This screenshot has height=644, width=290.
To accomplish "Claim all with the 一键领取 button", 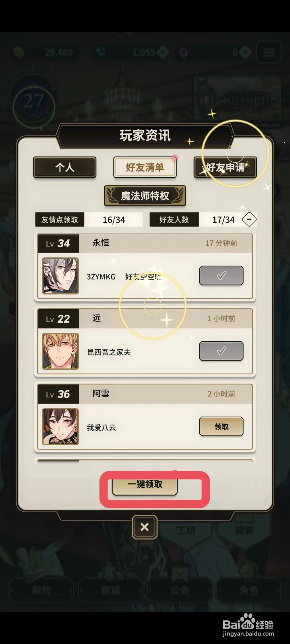I will [145, 485].
